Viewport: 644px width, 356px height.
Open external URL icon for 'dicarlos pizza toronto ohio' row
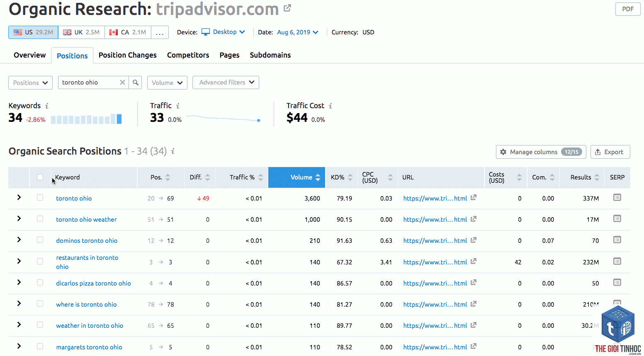[474, 283]
